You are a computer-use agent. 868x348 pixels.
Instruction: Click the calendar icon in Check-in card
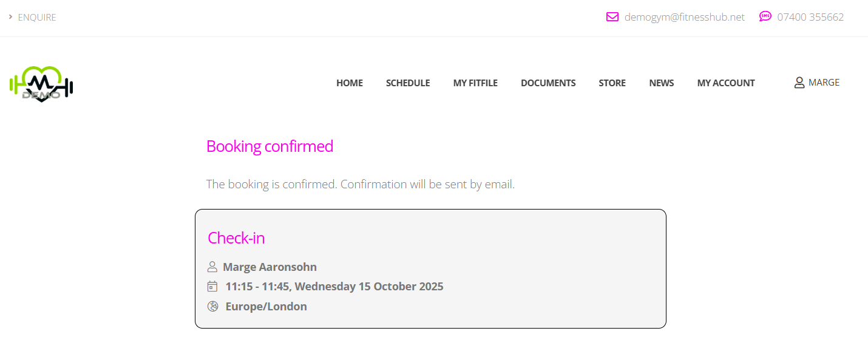coord(212,286)
